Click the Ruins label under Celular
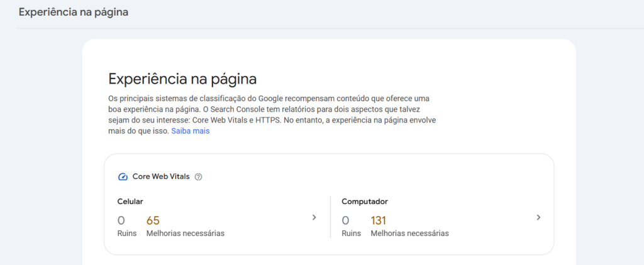This screenshot has height=265, width=644. click(127, 233)
